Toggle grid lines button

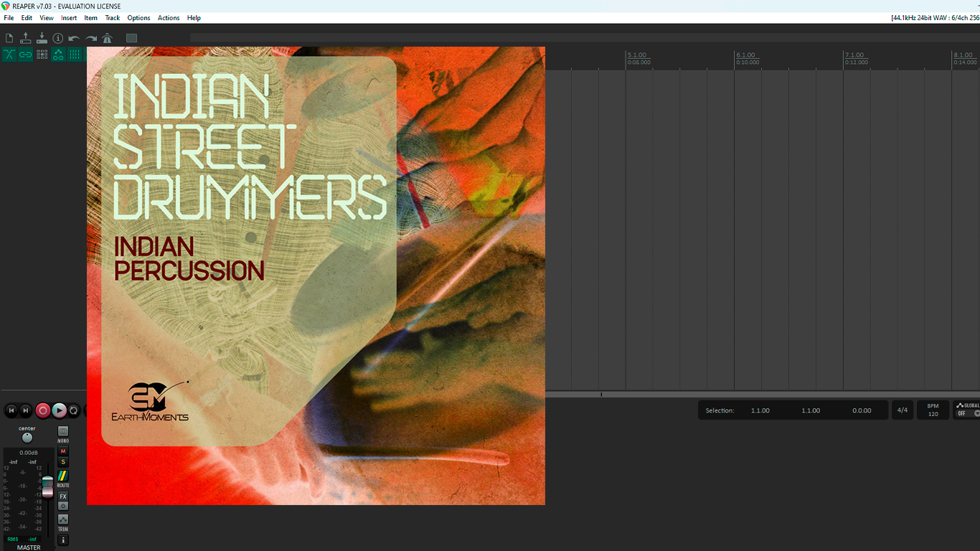click(75, 55)
